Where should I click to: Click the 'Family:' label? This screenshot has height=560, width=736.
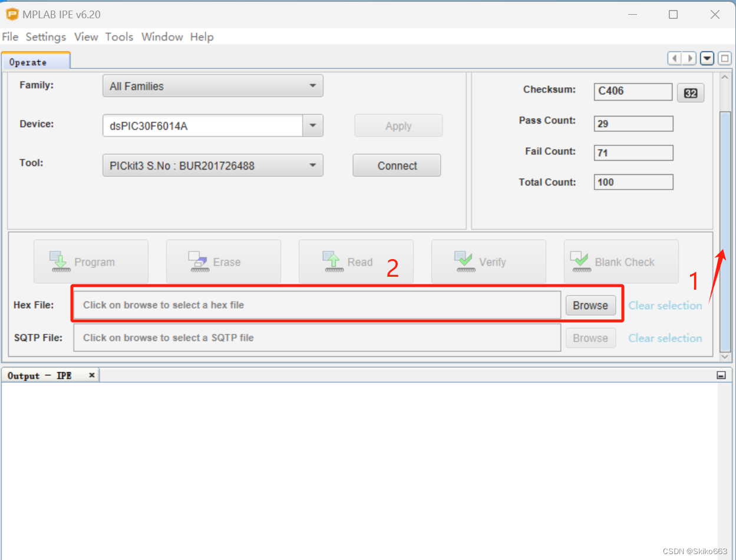click(37, 85)
